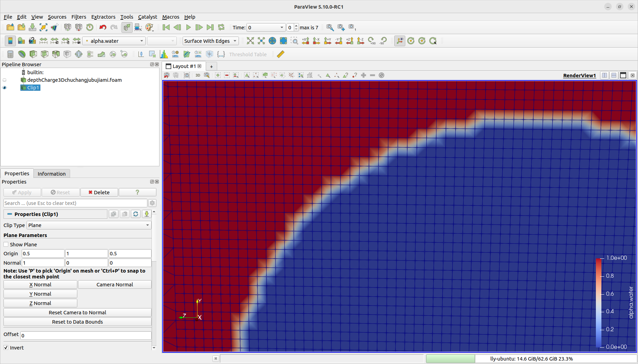
Task: Enable the Show Plane checkbox
Action: [6, 244]
